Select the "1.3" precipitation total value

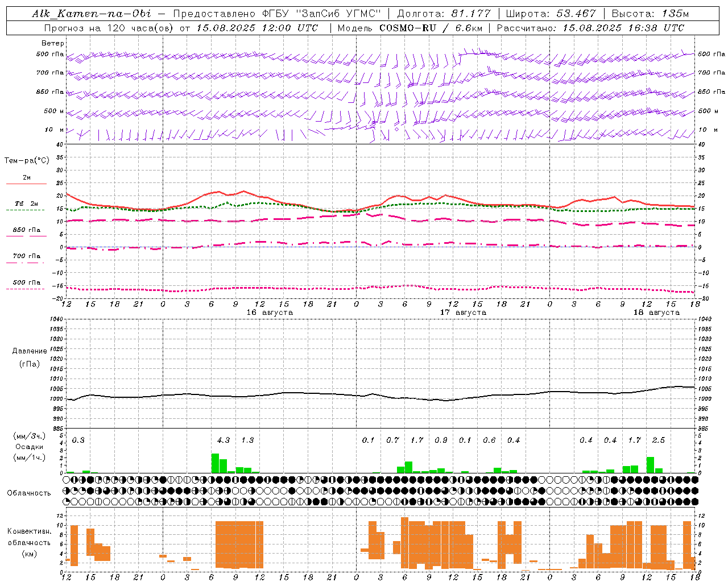click(247, 440)
